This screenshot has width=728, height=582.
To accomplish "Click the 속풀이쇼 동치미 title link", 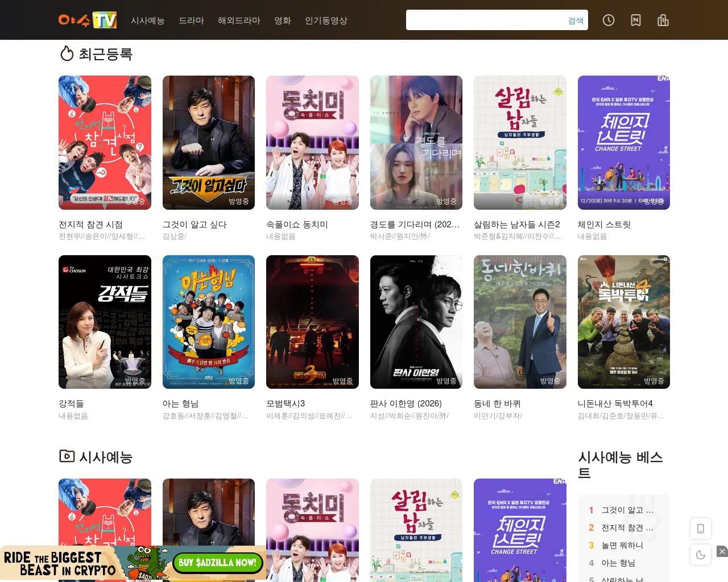I will (297, 225).
